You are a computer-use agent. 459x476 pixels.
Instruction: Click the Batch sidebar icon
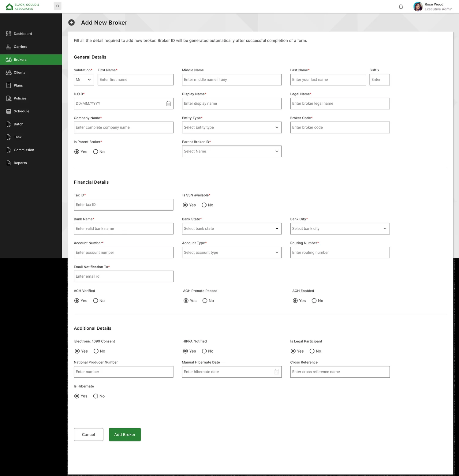[x=9, y=124]
